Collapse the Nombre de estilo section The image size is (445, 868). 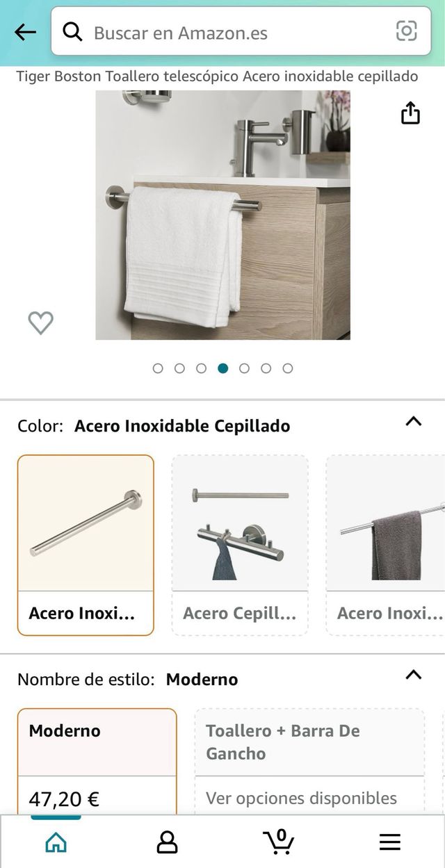pyautogui.click(x=412, y=674)
